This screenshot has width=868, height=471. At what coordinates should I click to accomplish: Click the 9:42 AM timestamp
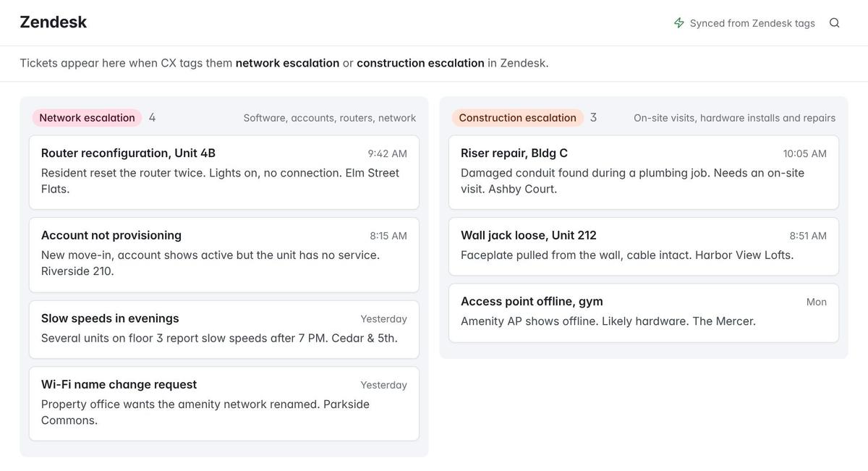pyautogui.click(x=387, y=153)
